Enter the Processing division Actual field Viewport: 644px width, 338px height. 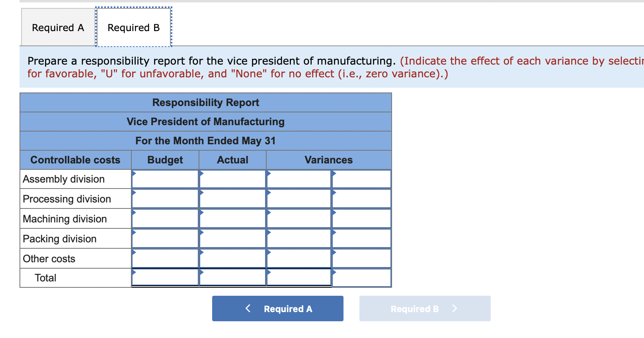232,198
